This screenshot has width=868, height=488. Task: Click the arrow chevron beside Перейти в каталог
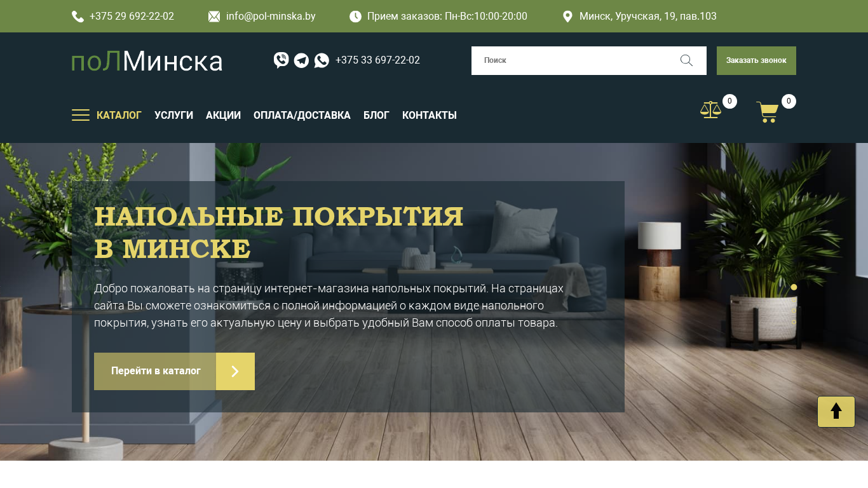235,371
